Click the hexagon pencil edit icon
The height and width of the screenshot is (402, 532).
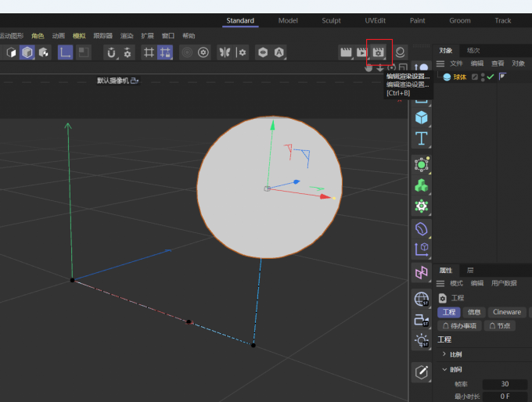coord(422,372)
